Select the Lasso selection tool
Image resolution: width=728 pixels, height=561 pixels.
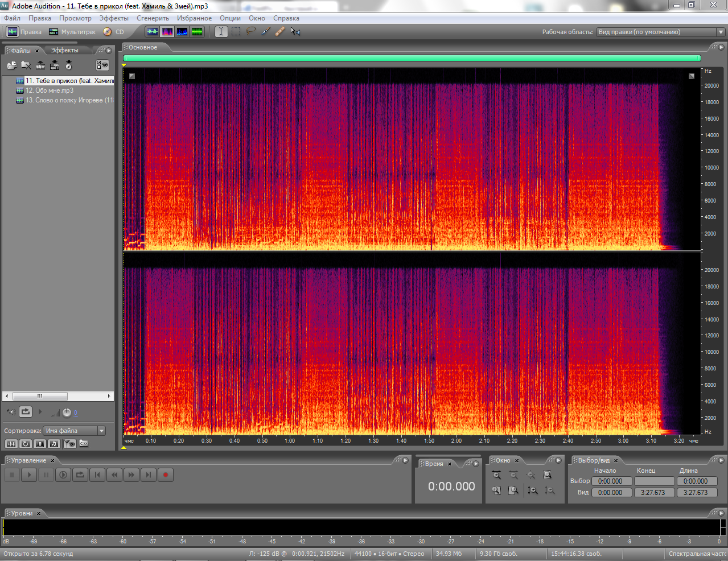250,32
